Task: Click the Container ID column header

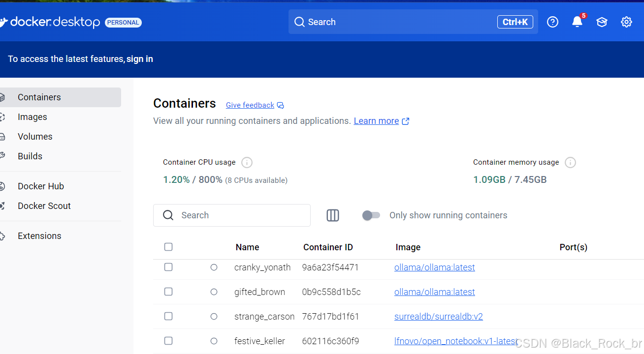Action: pyautogui.click(x=328, y=247)
